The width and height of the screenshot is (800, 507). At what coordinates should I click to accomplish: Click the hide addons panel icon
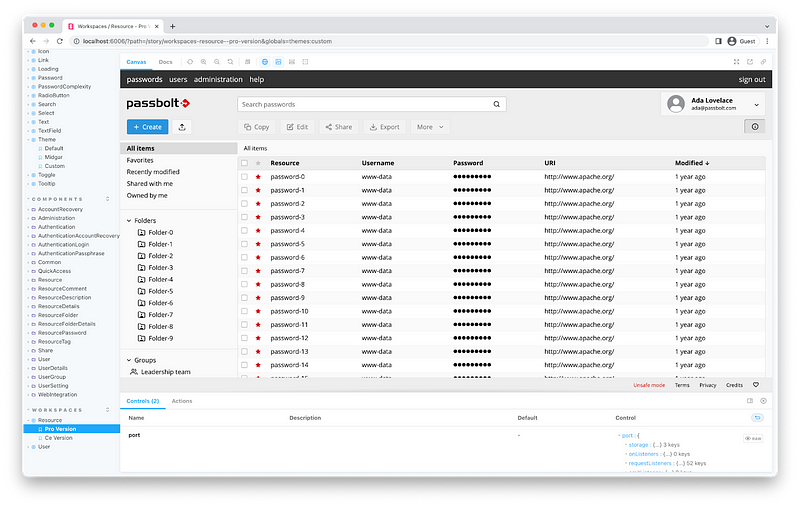coord(763,401)
